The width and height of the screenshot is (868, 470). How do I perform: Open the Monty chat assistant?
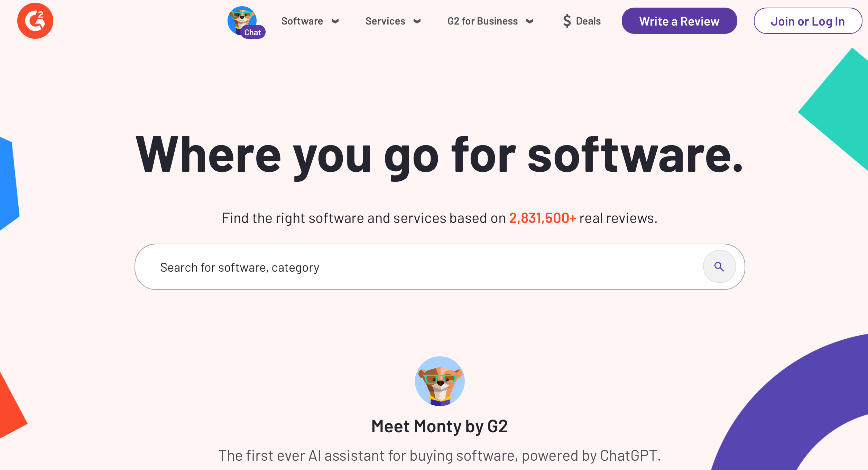tap(244, 21)
